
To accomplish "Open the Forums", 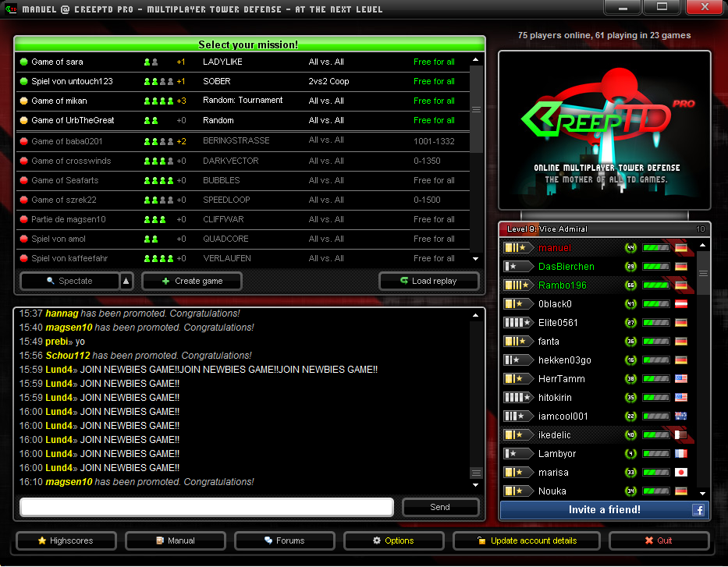I will pos(285,540).
